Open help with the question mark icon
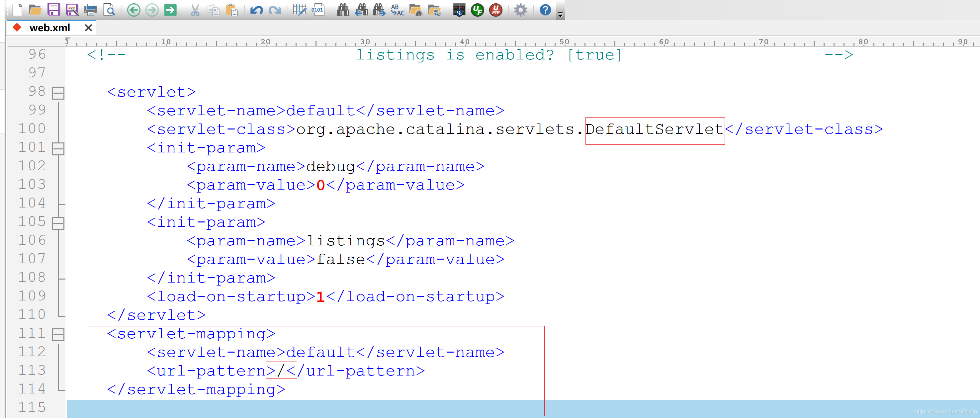 [x=545, y=10]
